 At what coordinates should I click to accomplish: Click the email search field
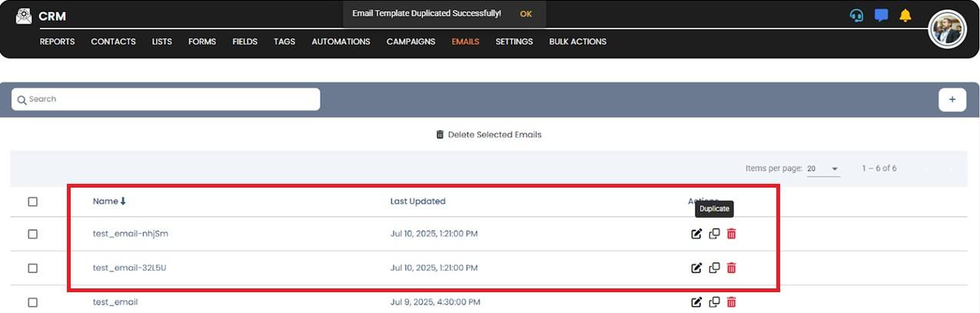click(x=165, y=99)
